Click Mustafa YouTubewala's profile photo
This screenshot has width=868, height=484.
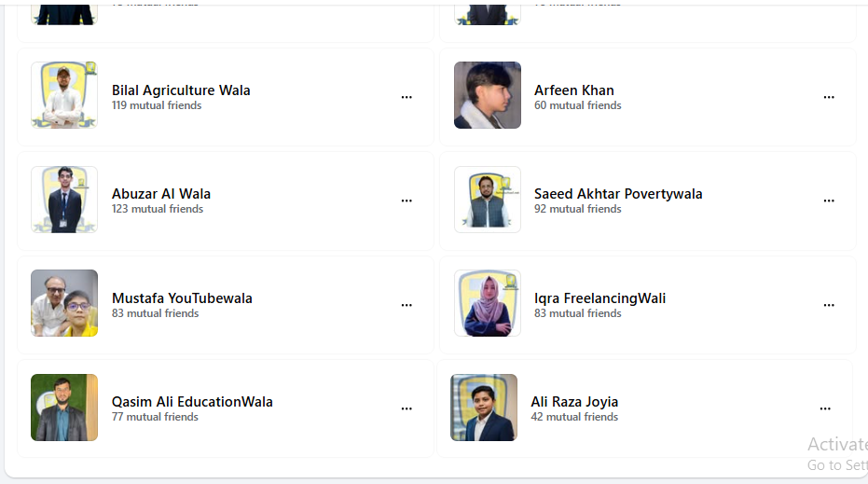point(64,303)
